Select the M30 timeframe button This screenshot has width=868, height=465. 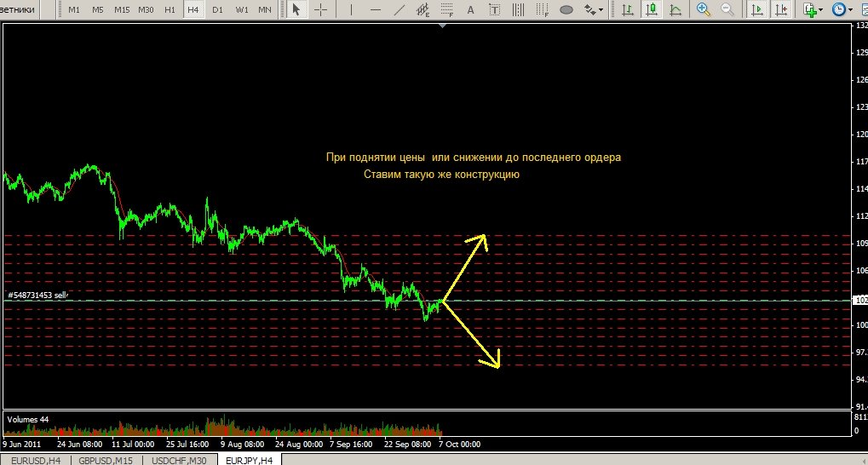click(x=147, y=9)
